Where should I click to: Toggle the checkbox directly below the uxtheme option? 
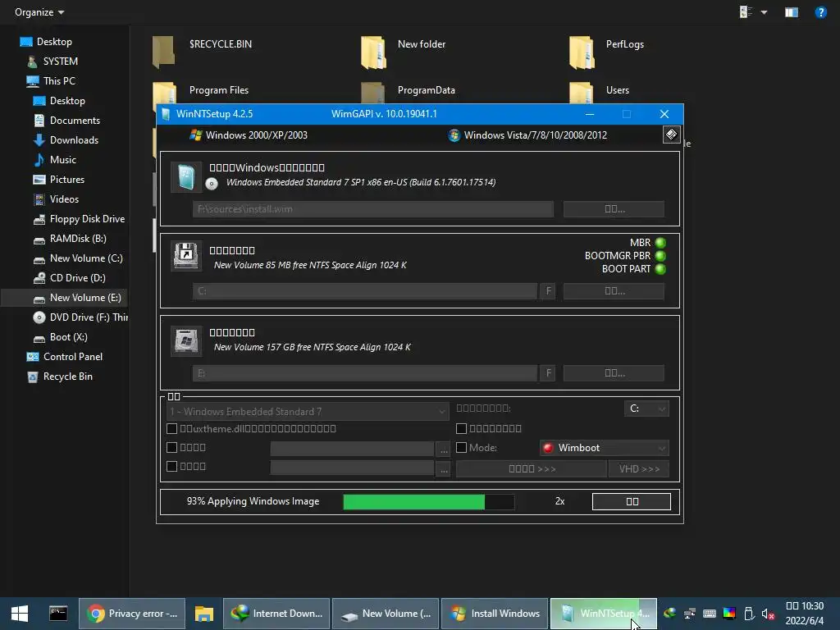pos(172,447)
